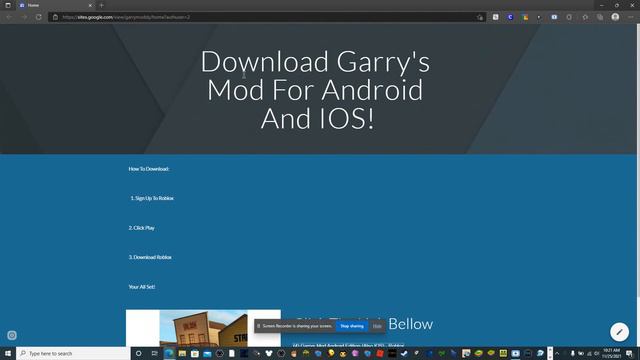Click the microphone icon in the system tray
This screenshot has height=360, width=640.
click(573, 353)
